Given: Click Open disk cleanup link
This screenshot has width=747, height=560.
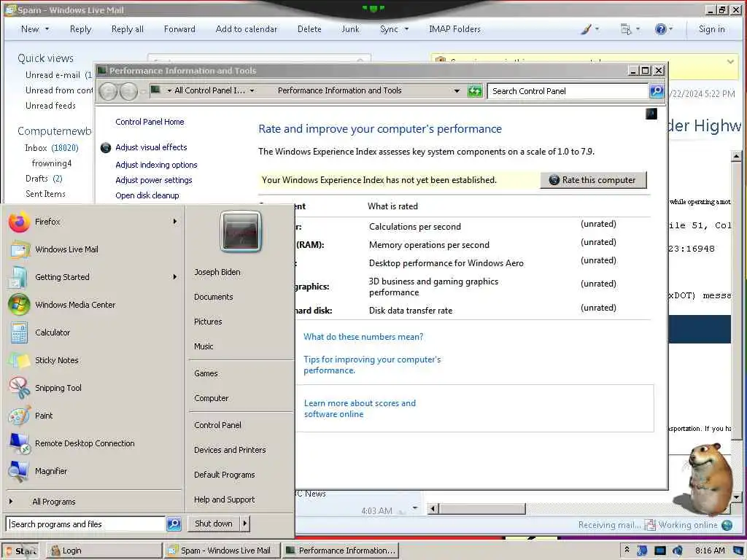Looking at the screenshot, I should (x=147, y=195).
